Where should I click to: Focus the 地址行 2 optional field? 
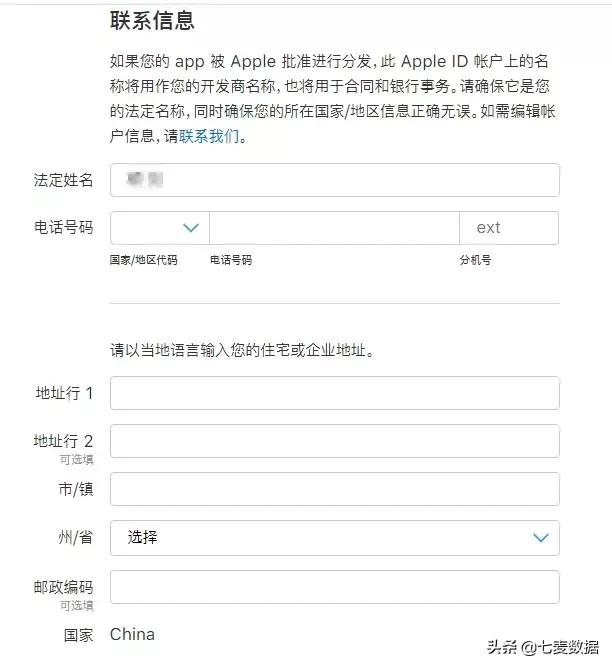(x=334, y=441)
